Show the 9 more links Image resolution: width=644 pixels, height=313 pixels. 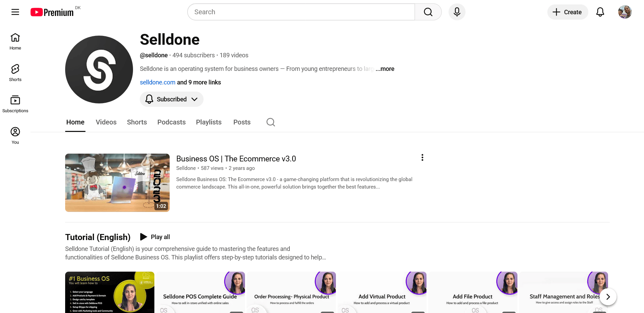[x=199, y=82]
